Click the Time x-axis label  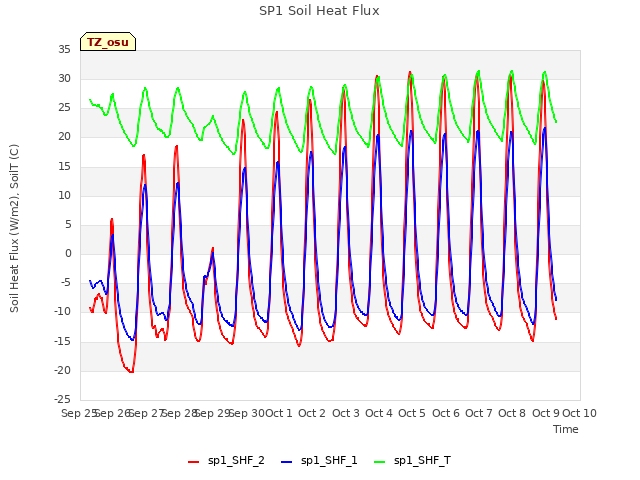click(566, 429)
